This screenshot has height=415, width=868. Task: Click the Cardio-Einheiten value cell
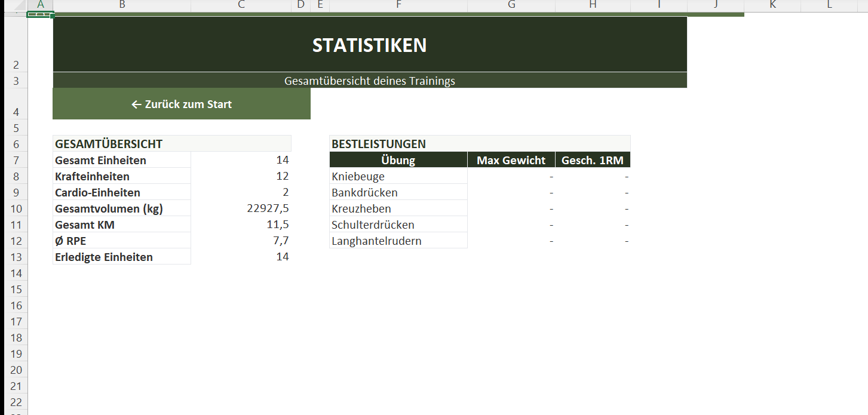(241, 192)
